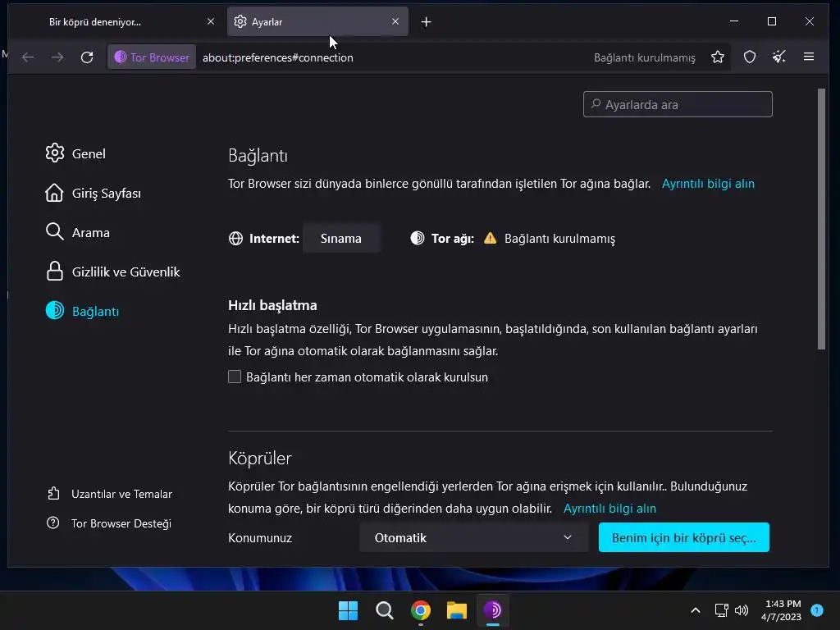The width and height of the screenshot is (840, 630).
Task: Open Windows taskbar search
Action: 385,610
